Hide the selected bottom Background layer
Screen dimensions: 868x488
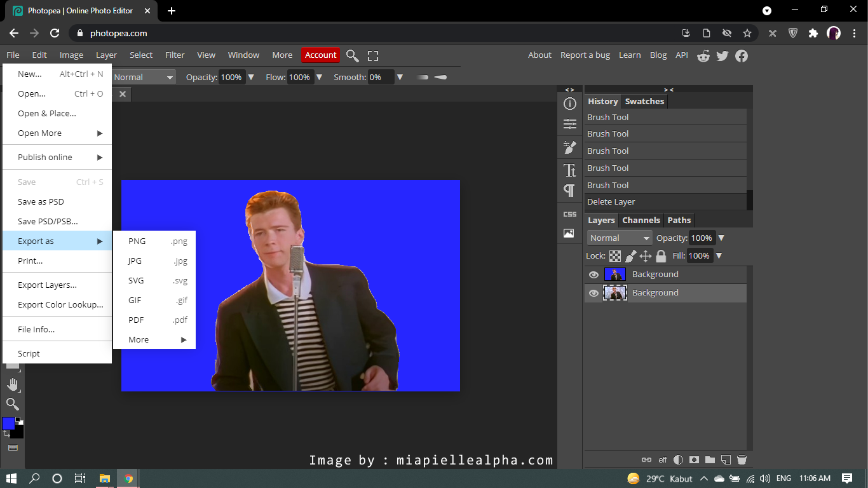tap(593, 293)
